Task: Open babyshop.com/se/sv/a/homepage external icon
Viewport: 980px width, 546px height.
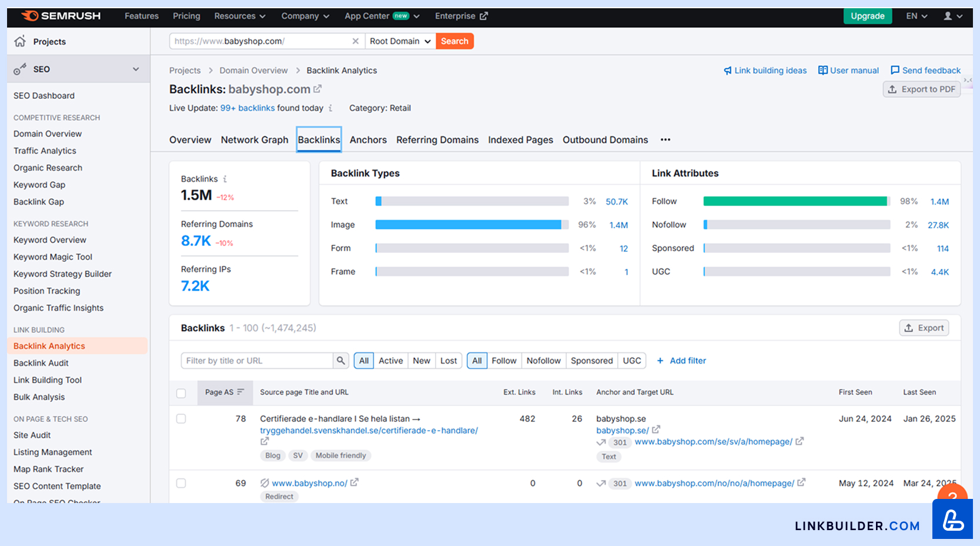Action: pyautogui.click(x=800, y=441)
